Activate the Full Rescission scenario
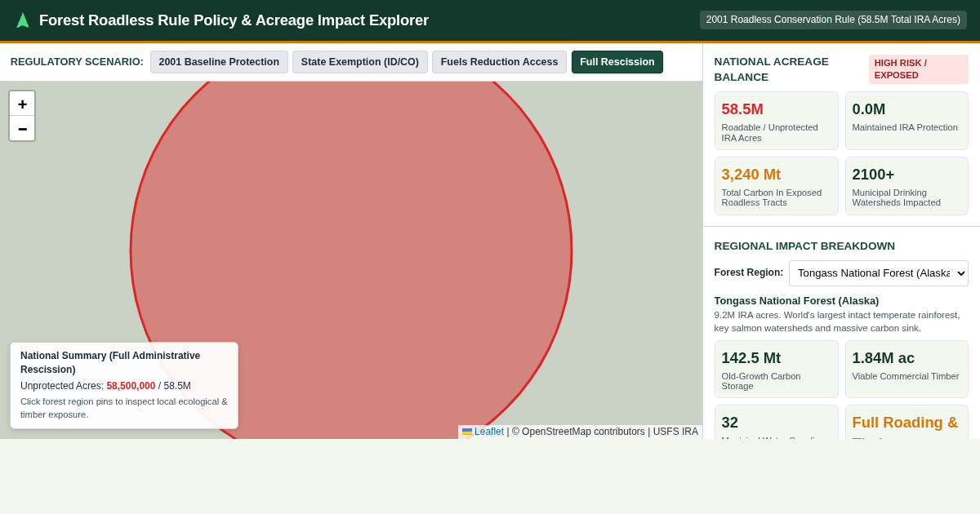This screenshot has height=514, width=980. coord(617,62)
